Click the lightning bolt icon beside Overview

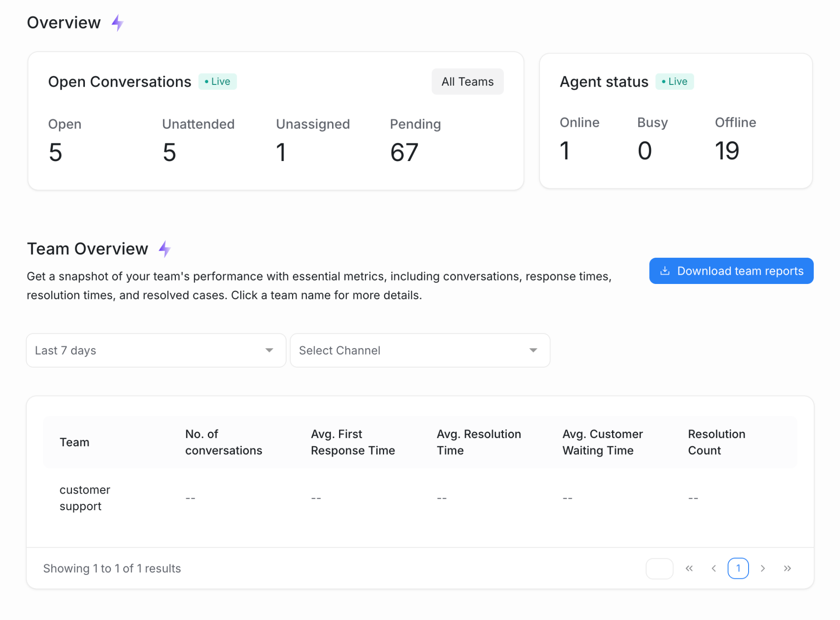[117, 23]
